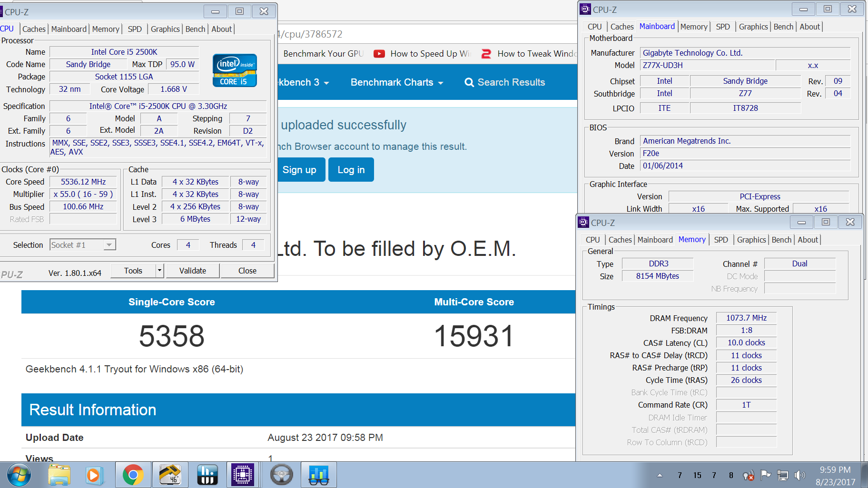Click the motherboard model field Z77X-UD3H
Viewport: 868px width, 488px height.
pyautogui.click(x=708, y=65)
